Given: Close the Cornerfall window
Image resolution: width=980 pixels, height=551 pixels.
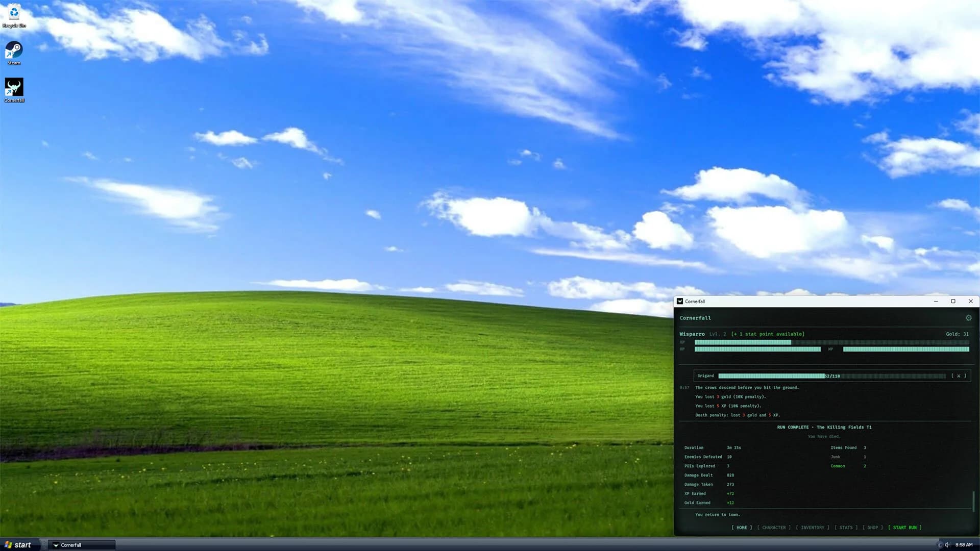Looking at the screenshot, I should (x=970, y=302).
